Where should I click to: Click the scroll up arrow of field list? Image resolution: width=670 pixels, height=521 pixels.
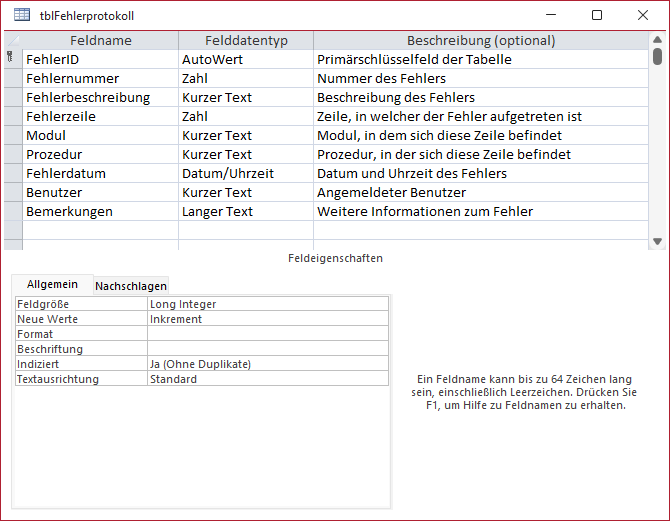(657, 40)
